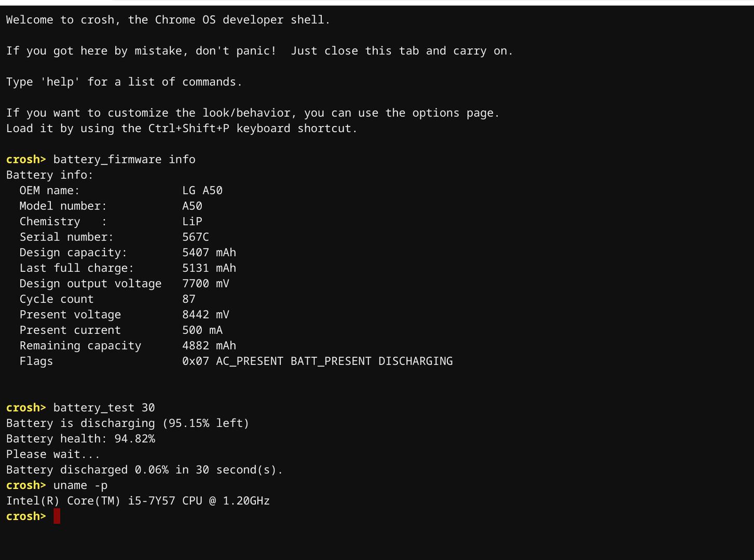This screenshot has height=560, width=754.
Task: Click the Last full charge value 5131 mAh
Action: pos(209,268)
